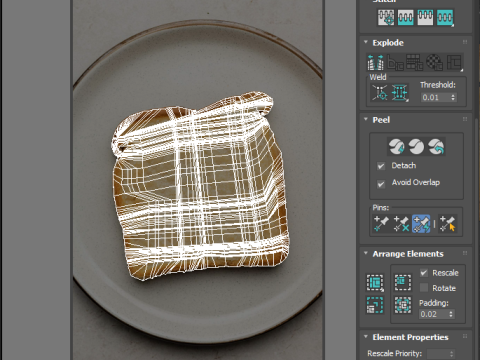Click the Stitch Custom icon with gear
The image size is (480, 360).
(386, 17)
